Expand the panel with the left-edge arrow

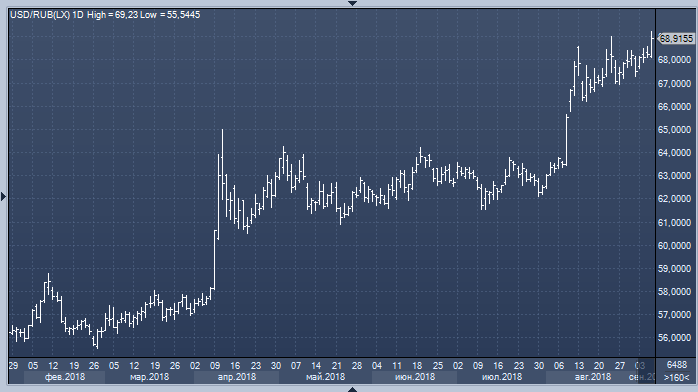pyautogui.click(x=3, y=196)
